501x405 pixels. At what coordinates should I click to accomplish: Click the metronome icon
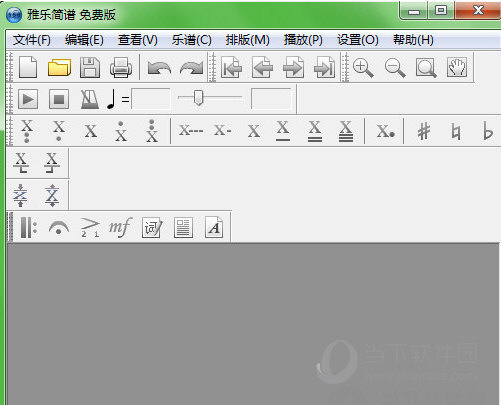(x=90, y=99)
